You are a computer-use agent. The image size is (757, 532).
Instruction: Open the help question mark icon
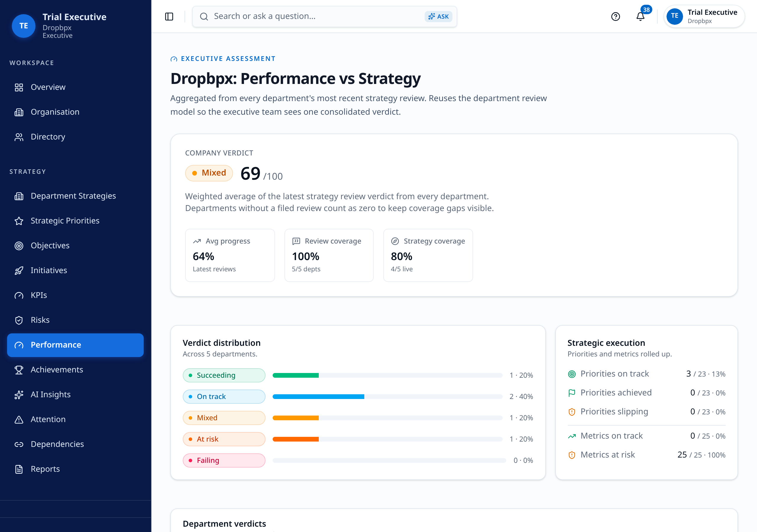615,17
